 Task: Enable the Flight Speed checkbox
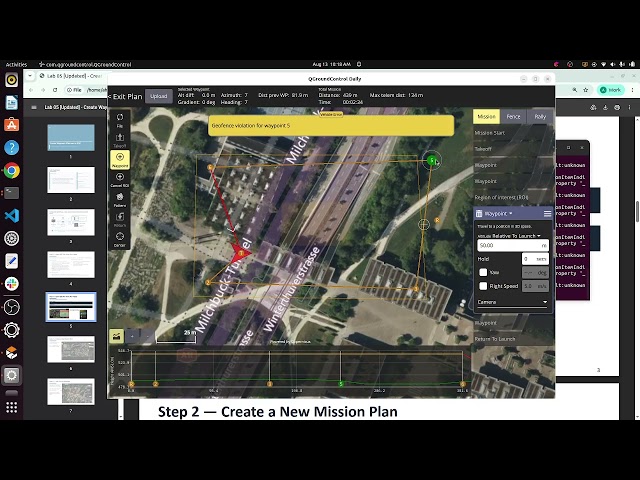[x=483, y=286]
